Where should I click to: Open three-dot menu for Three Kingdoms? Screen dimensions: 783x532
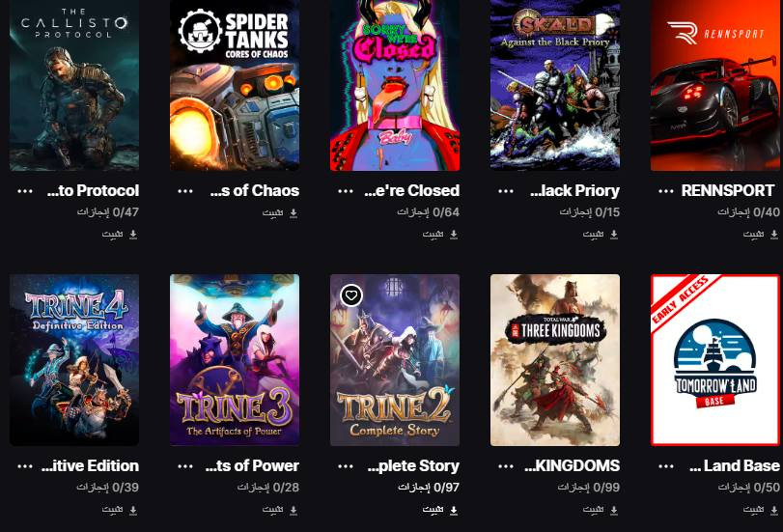click(x=506, y=466)
